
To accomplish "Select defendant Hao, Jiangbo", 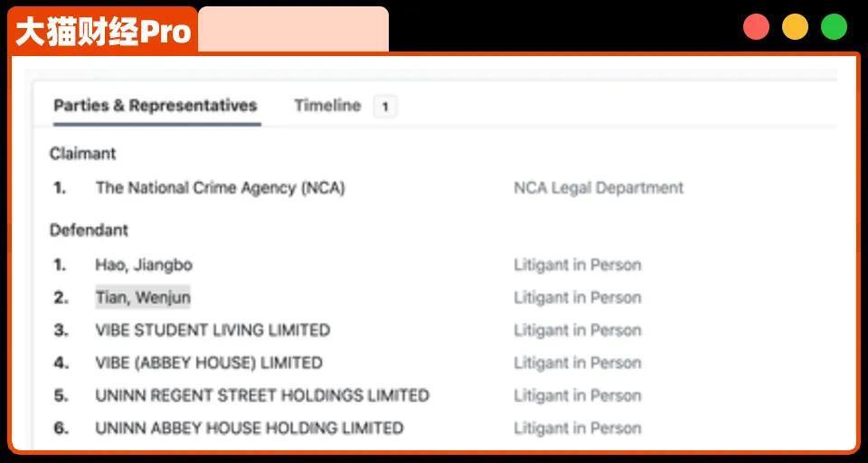I will tap(144, 265).
